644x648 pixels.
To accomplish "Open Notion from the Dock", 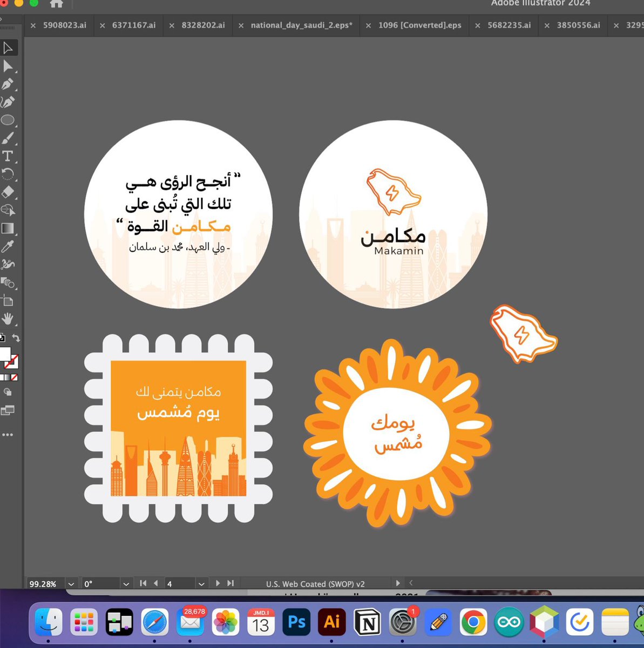I will (x=367, y=622).
